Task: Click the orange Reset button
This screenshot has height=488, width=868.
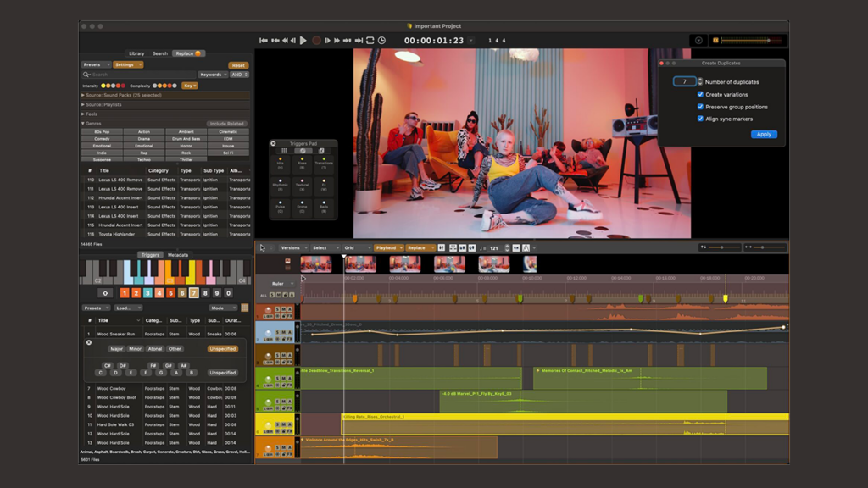Action: [238, 65]
